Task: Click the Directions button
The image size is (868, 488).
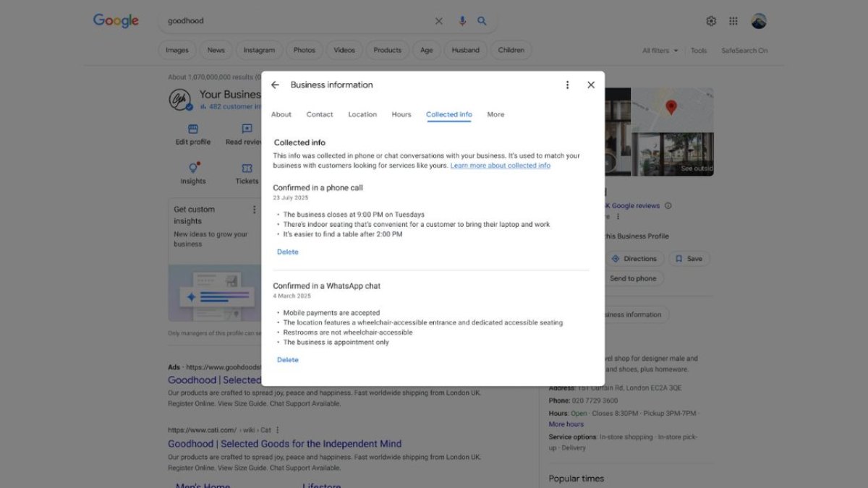Action: point(634,259)
